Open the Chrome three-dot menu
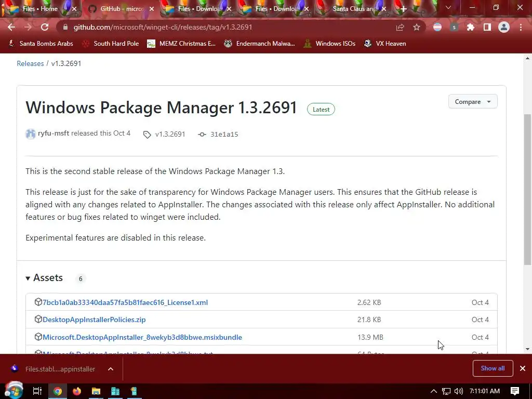The image size is (532, 399). pos(521,28)
